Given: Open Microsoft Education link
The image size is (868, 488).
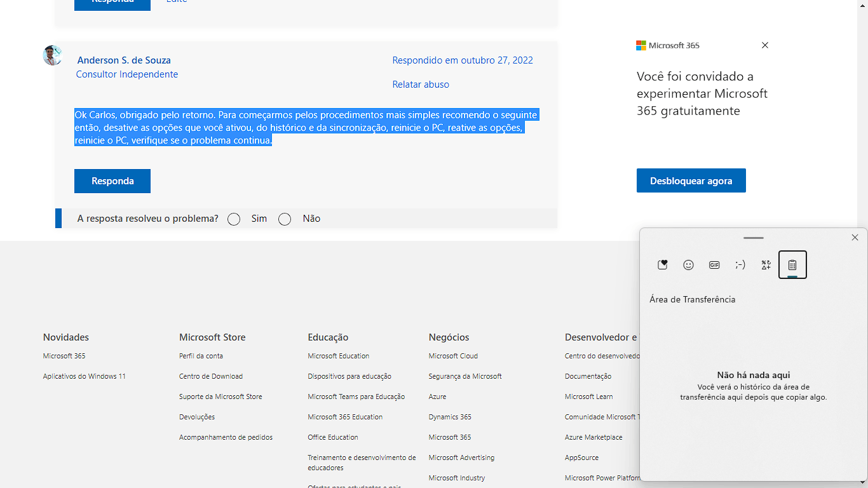Looking at the screenshot, I should pos(339,356).
